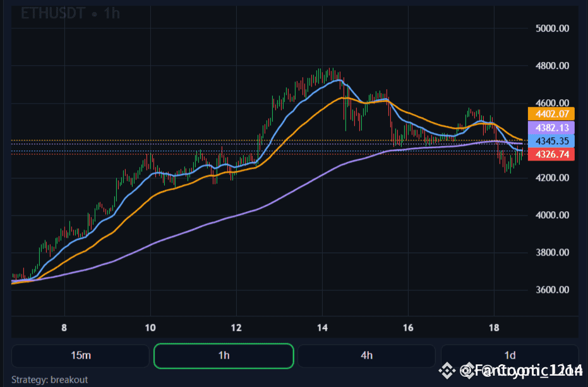Click date 18 on the time axis

pos(494,328)
